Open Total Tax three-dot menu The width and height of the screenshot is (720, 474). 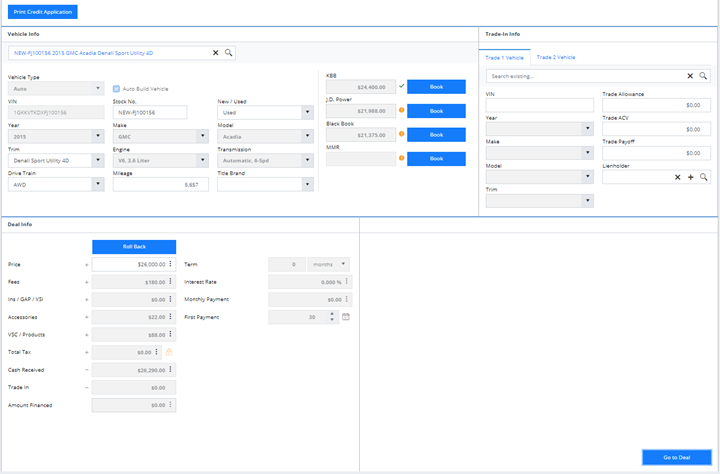click(x=156, y=352)
